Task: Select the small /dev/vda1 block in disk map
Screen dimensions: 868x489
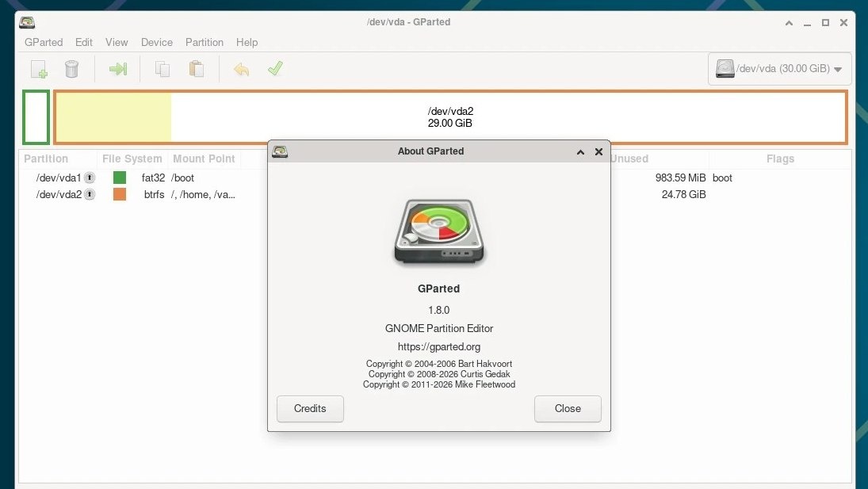Action: (36, 117)
